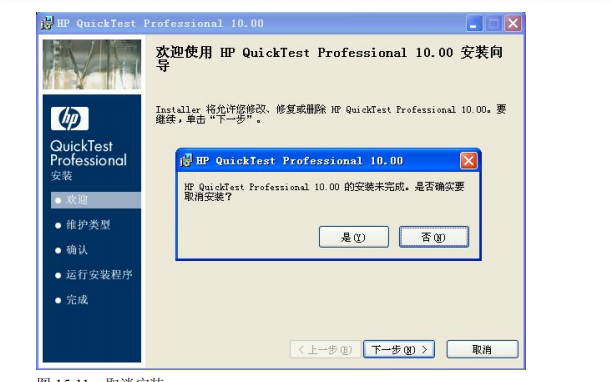Click the installer icon in main title bar

(x=47, y=23)
